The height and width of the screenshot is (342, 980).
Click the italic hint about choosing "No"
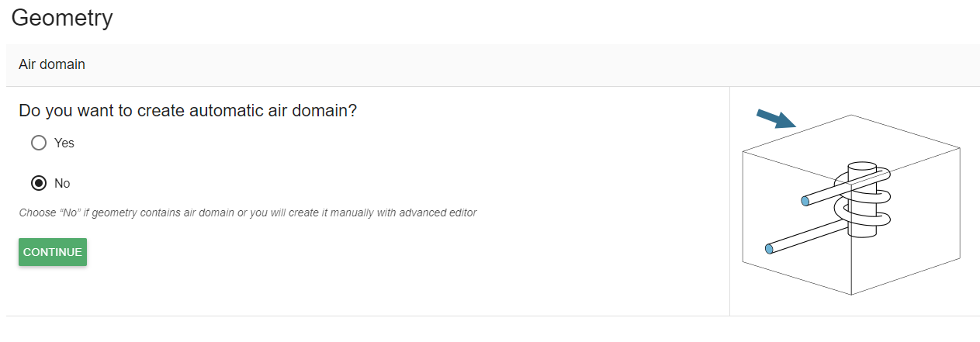[248, 212]
